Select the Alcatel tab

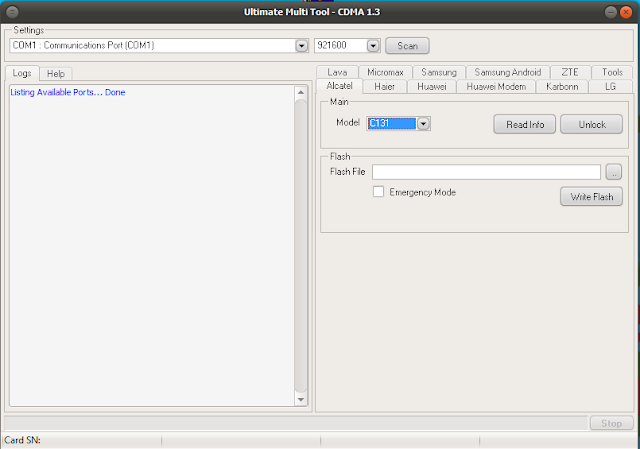click(x=339, y=86)
